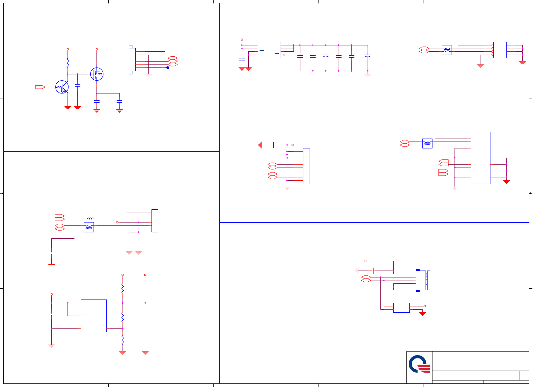555x392 pixels.
Task: Pick the polarized capacitor at the row's far right
Action: 368,56
